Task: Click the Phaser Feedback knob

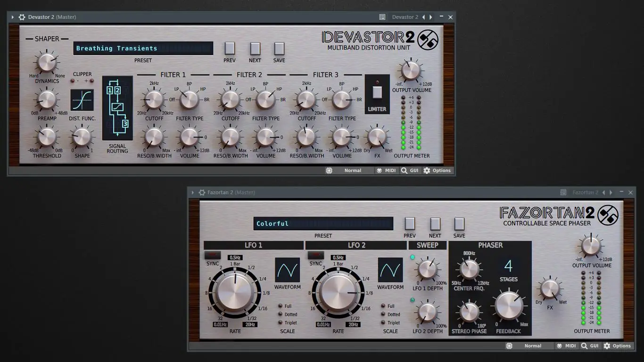Action: tap(509, 305)
